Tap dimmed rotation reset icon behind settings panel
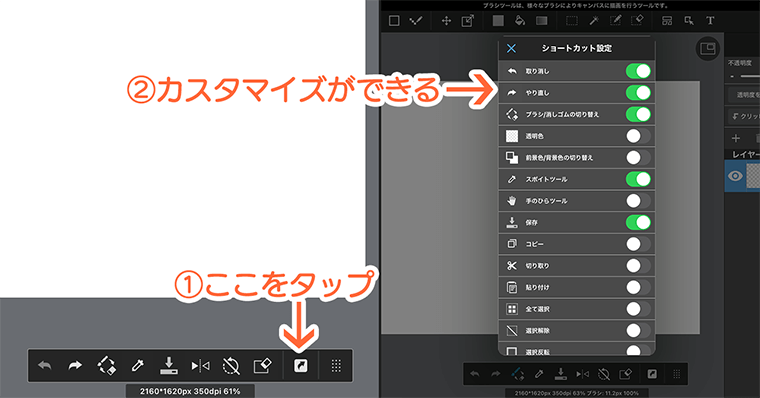This screenshot has height=398, width=760. coord(604,374)
